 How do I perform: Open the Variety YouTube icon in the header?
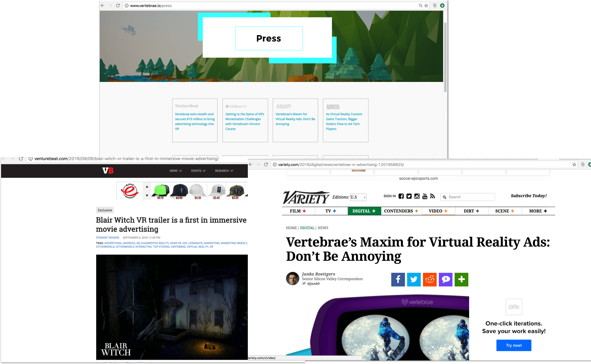pyautogui.click(x=425, y=196)
